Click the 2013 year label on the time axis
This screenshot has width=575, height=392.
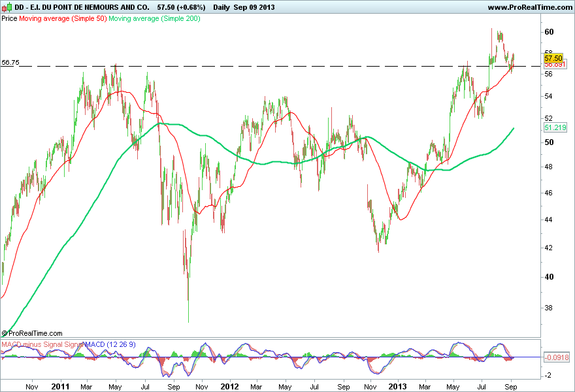pos(397,387)
